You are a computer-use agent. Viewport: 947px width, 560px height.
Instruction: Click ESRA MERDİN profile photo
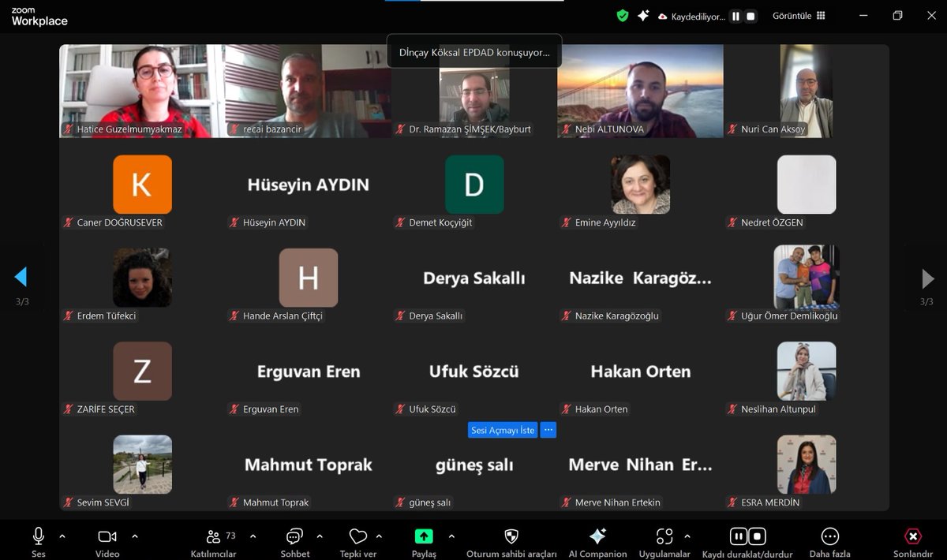[807, 465]
